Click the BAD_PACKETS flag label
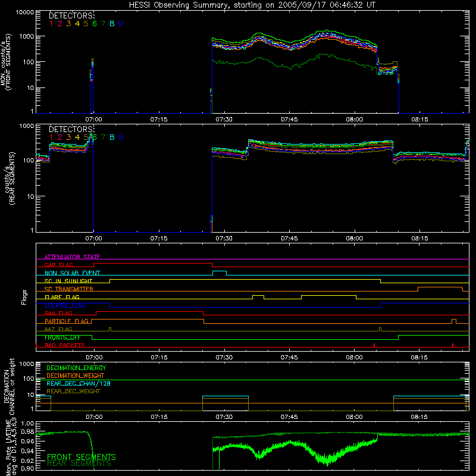 (x=65, y=345)
